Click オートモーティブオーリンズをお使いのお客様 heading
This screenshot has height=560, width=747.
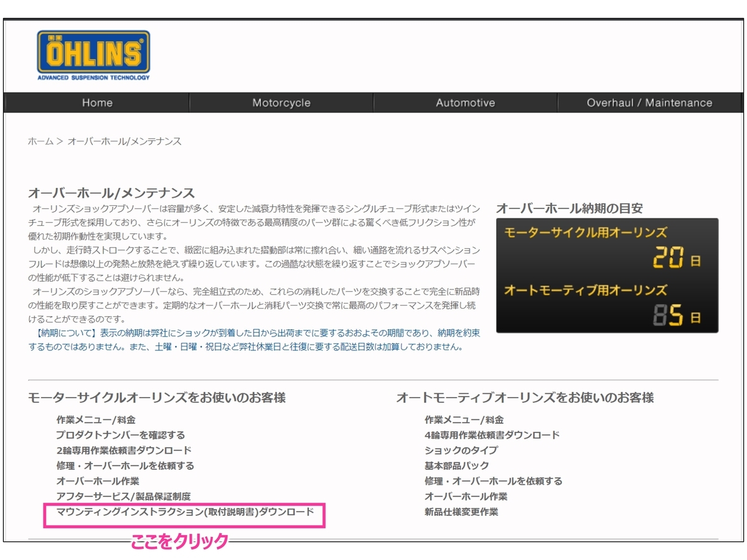pyautogui.click(x=525, y=398)
